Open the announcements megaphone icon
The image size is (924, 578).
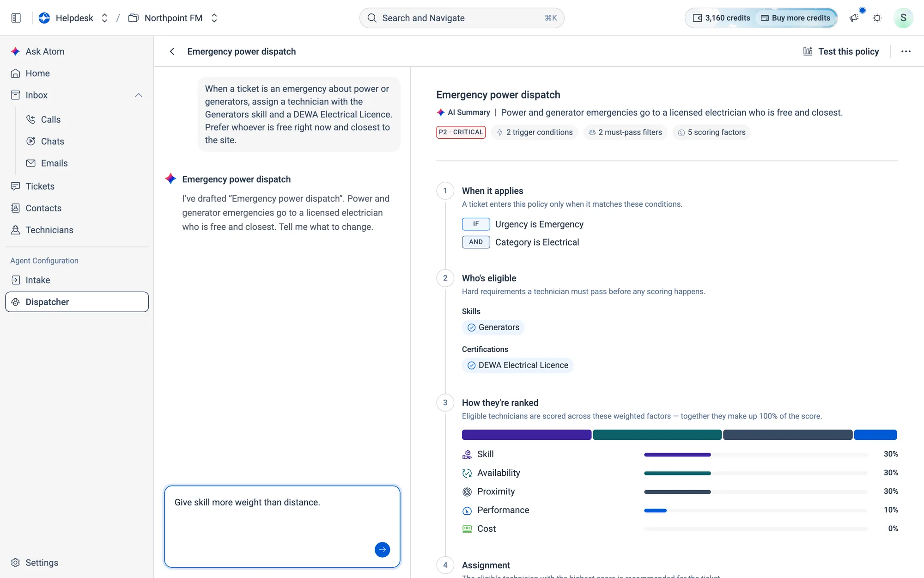pos(854,18)
